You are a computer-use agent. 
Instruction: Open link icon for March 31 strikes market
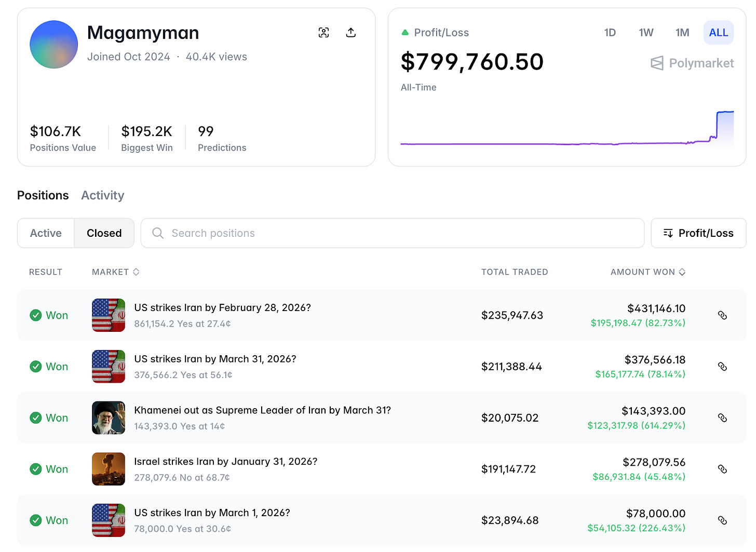click(x=722, y=367)
